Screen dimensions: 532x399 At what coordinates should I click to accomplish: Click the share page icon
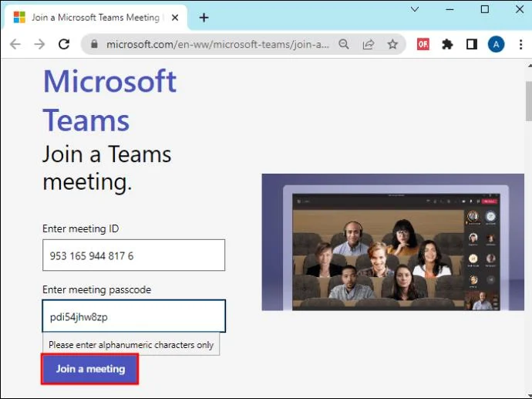click(368, 44)
